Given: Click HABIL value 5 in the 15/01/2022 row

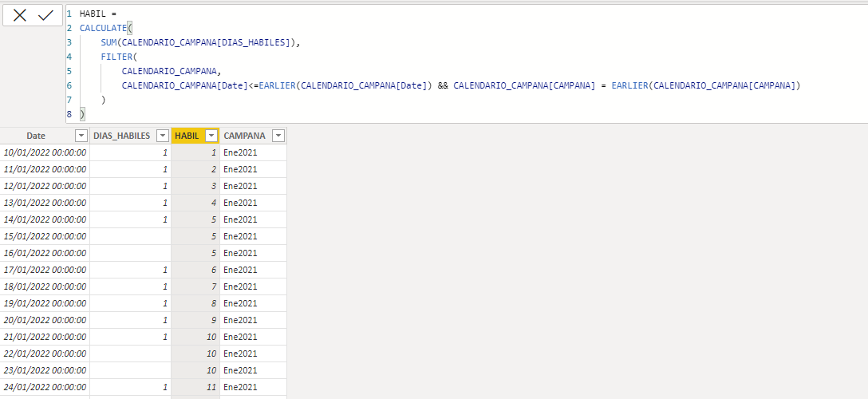Looking at the screenshot, I should point(195,236).
